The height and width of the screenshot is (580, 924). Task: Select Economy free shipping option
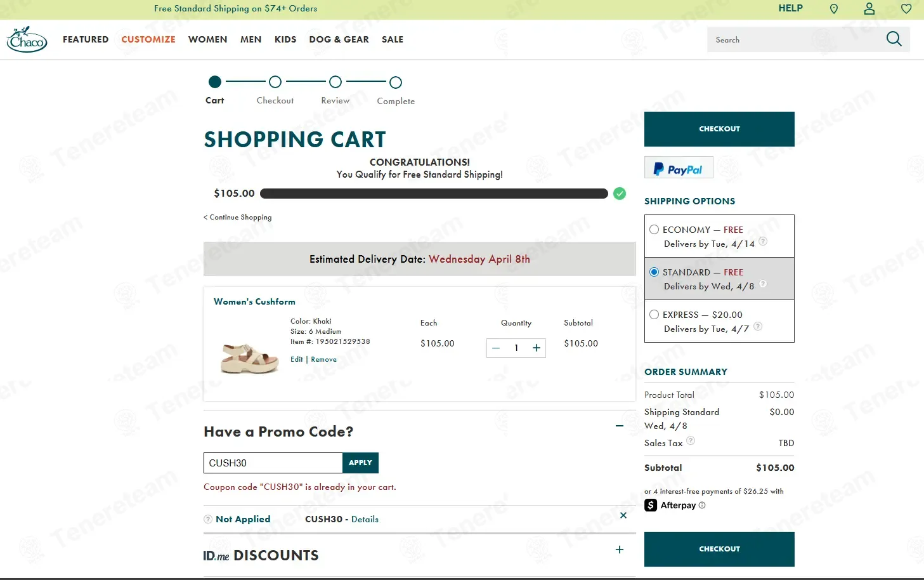pos(654,230)
